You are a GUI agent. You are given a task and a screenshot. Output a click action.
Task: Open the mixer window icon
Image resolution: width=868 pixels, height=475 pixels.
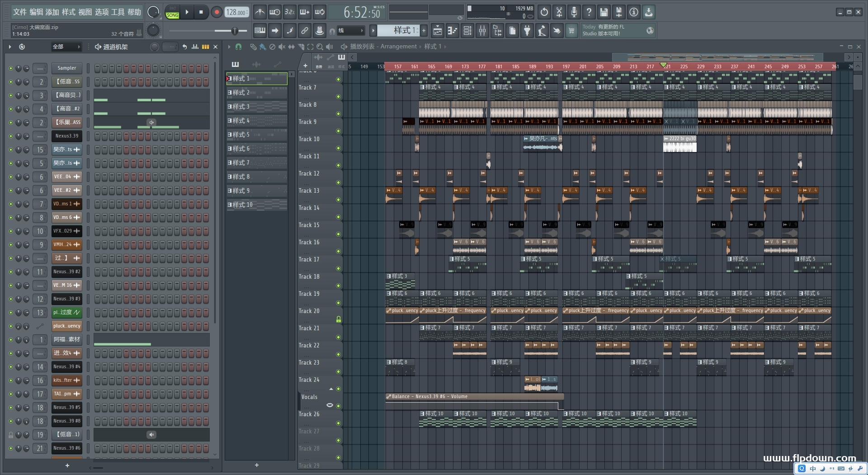482,31
